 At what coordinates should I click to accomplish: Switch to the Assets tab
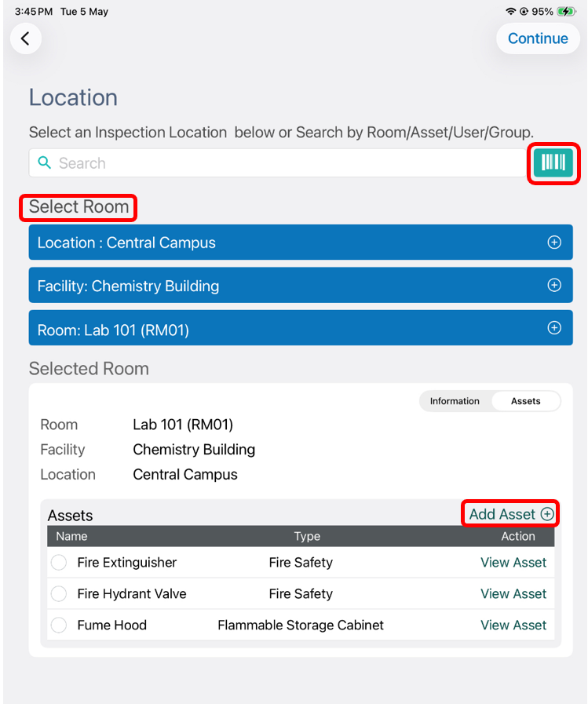pyautogui.click(x=525, y=401)
